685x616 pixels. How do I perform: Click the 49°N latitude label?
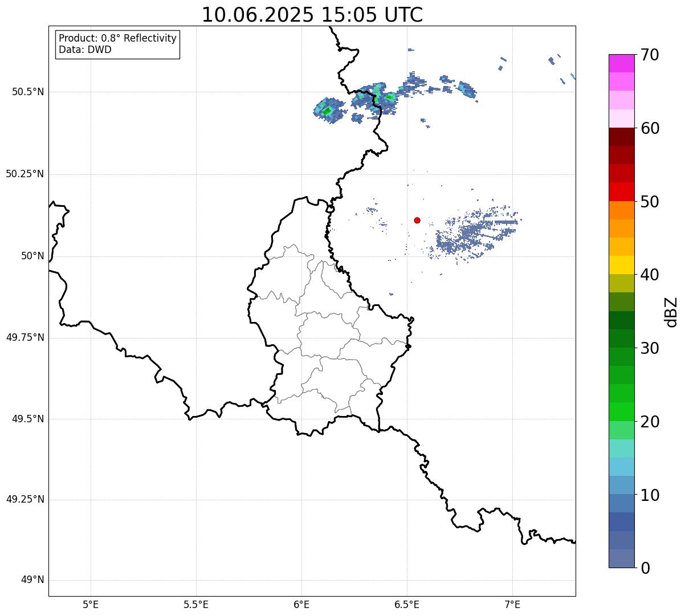pyautogui.click(x=32, y=580)
